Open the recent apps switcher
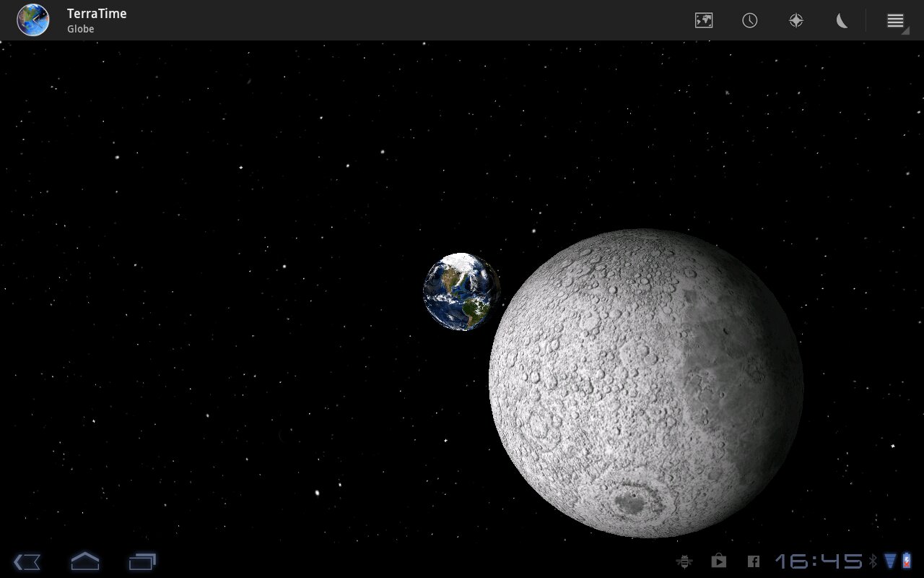Image resolution: width=924 pixels, height=578 pixels. click(142, 561)
